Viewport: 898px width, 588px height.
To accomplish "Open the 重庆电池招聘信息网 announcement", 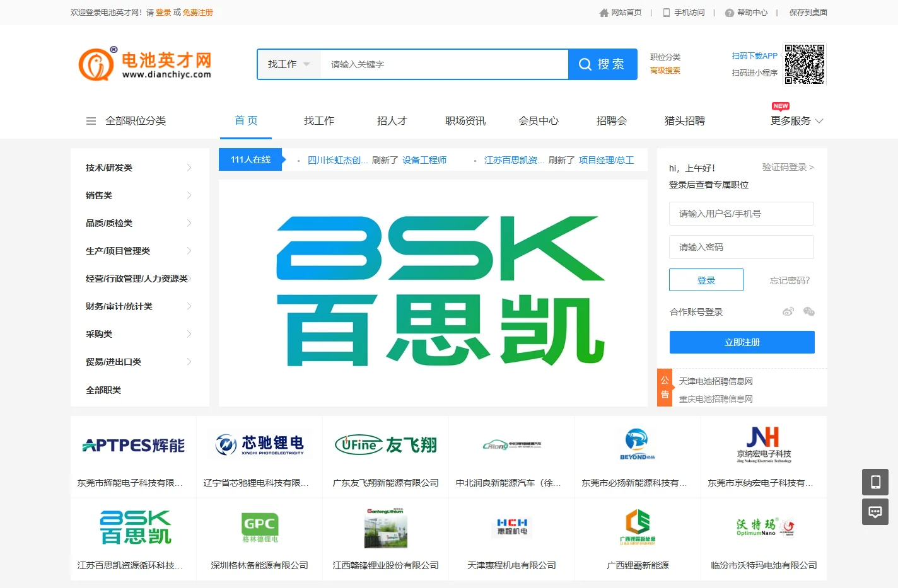I will click(716, 399).
